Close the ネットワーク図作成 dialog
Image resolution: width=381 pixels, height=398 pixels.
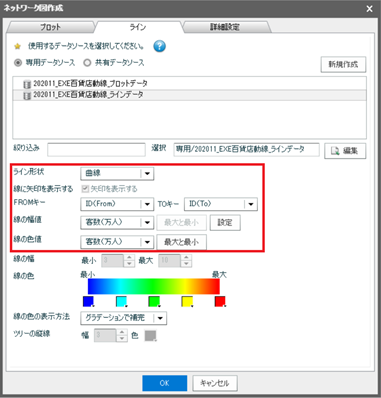369,9
